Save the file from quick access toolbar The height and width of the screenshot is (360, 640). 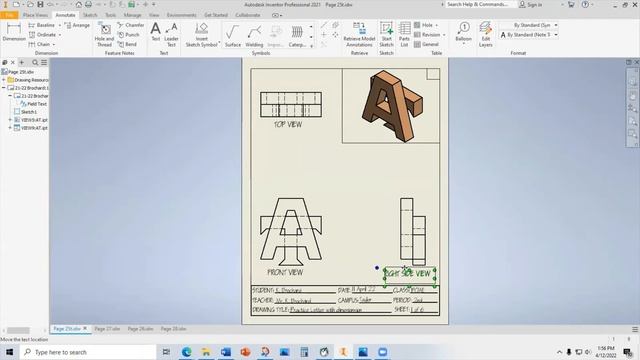pos(40,4)
